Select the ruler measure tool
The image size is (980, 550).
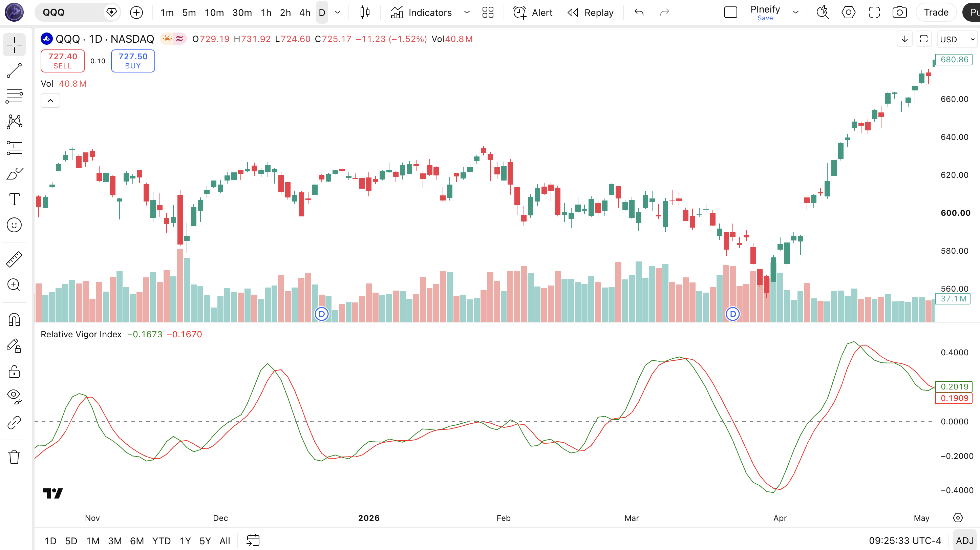click(x=14, y=259)
